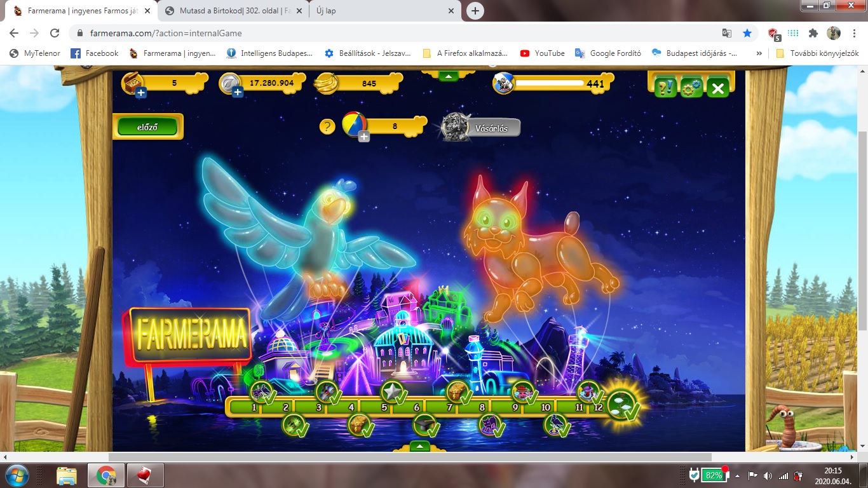The height and width of the screenshot is (488, 868).
Task: Click battery 82% tray indicator
Action: 713,475
